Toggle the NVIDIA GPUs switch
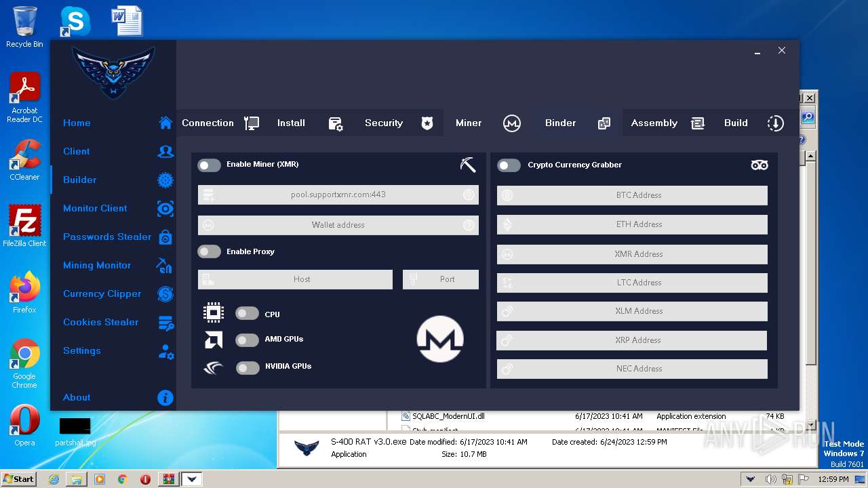This screenshot has height=488, width=868. pos(248,367)
